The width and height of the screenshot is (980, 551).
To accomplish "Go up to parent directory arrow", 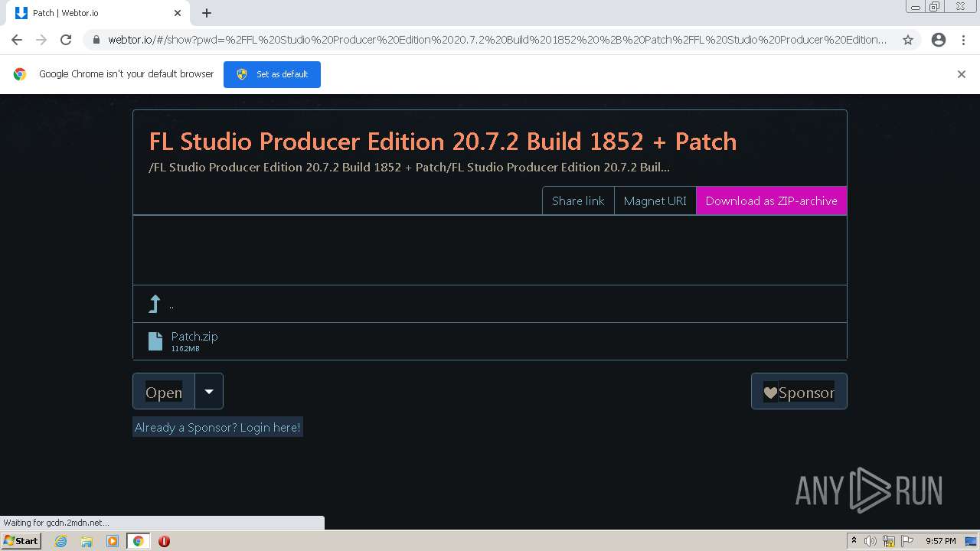I will click(x=155, y=304).
